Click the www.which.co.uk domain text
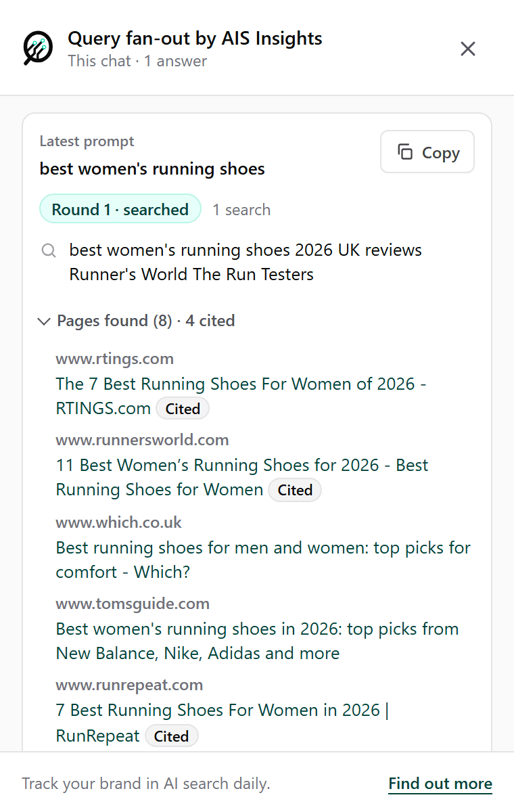 [118, 522]
